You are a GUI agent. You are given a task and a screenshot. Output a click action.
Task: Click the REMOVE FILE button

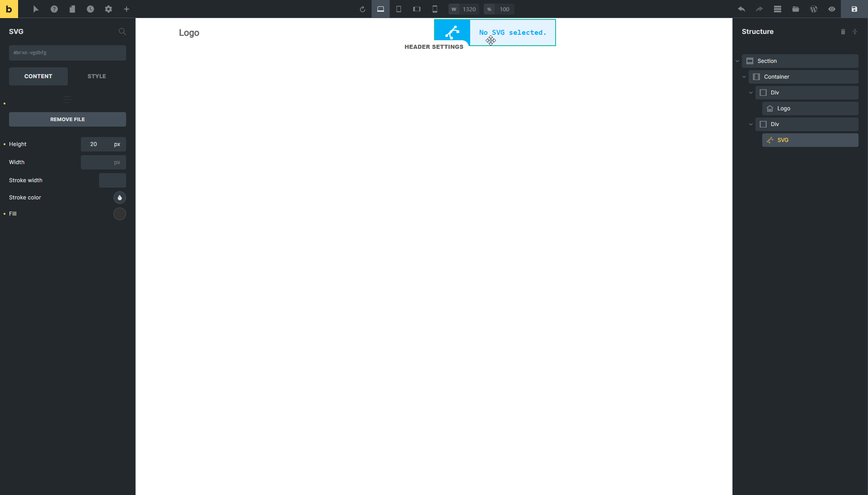click(x=67, y=119)
